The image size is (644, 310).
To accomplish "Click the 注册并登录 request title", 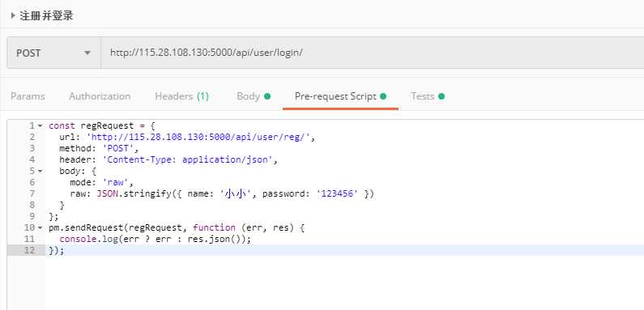I will (46, 16).
